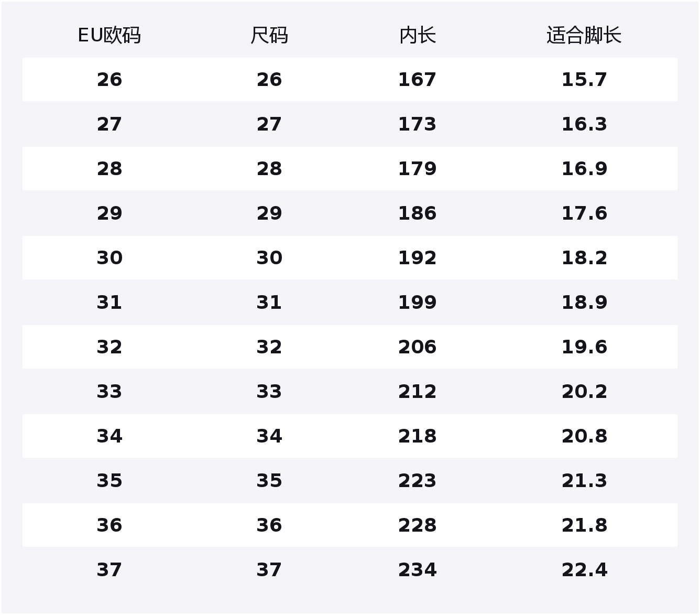
Task: Click inner length 173 cell
Action: point(417,124)
